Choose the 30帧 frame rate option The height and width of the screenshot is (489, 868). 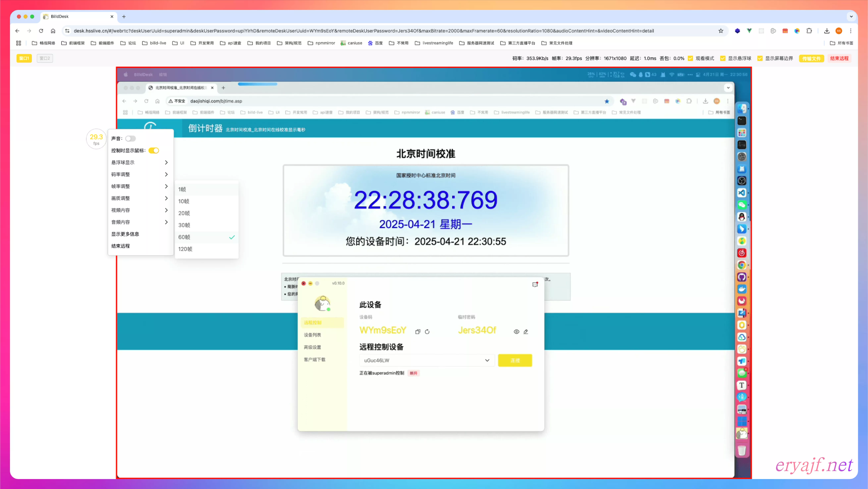pyautogui.click(x=207, y=225)
